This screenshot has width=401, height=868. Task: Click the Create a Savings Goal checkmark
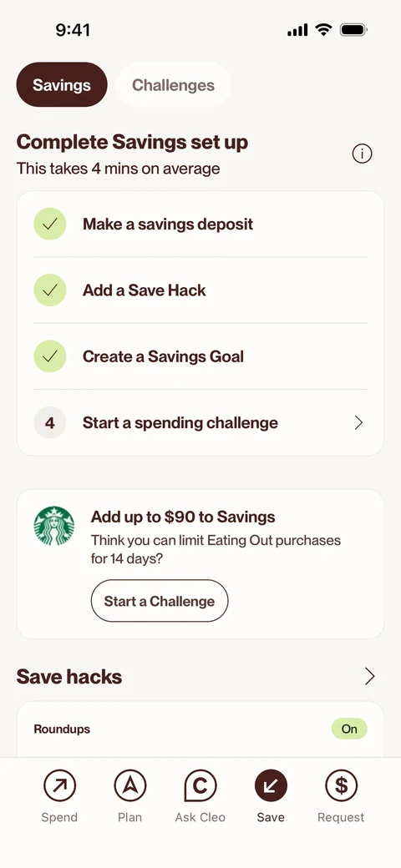50,356
